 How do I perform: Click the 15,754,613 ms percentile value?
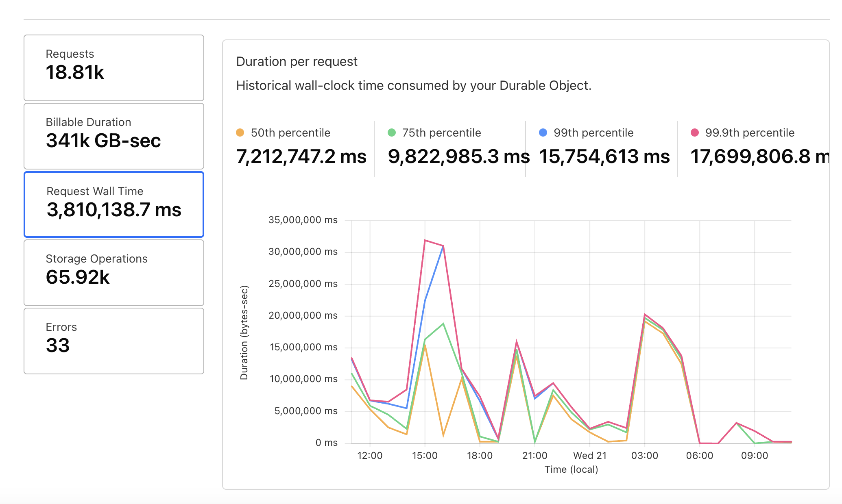(604, 156)
